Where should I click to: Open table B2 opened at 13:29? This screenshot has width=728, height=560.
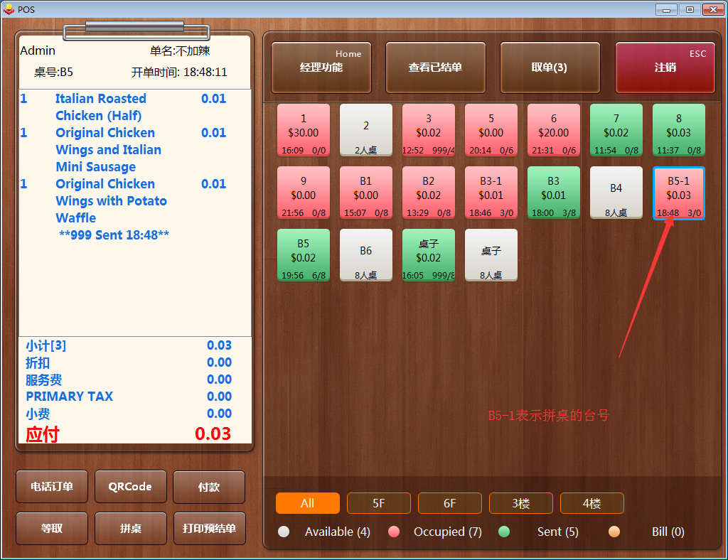[x=429, y=193]
